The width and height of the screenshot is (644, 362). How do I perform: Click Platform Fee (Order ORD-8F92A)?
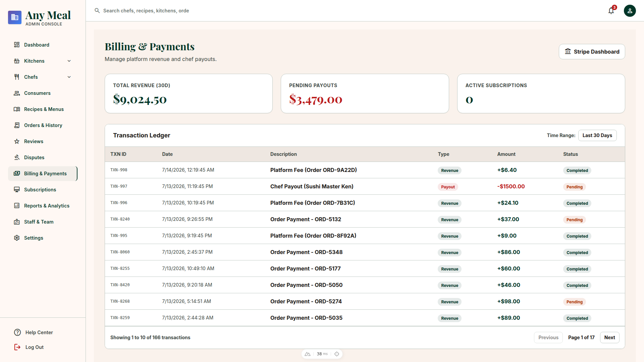313,236
